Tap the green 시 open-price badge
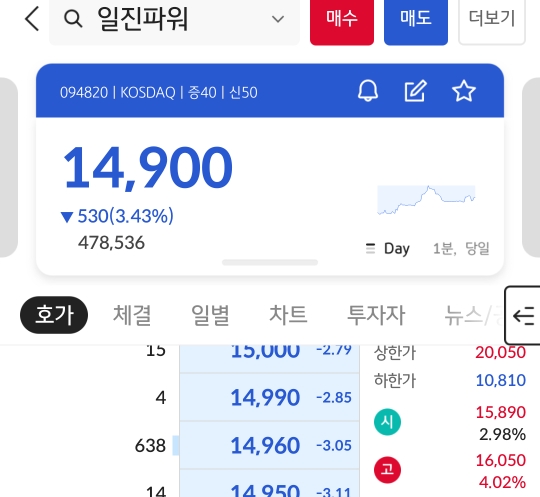The width and height of the screenshot is (540, 497). coord(387,422)
